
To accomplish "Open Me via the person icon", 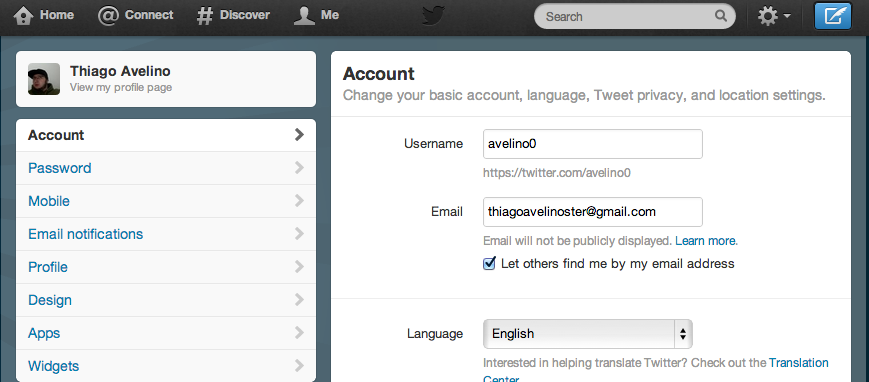I will click(x=304, y=16).
